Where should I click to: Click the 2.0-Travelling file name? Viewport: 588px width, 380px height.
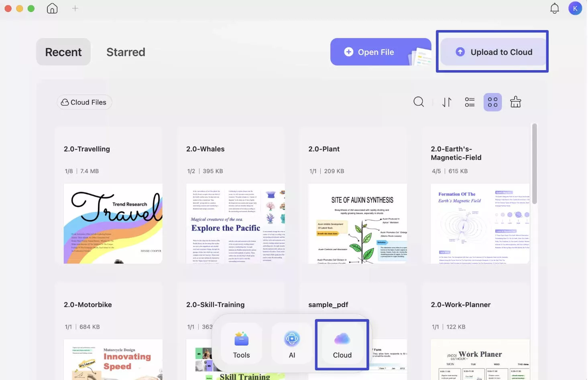click(87, 149)
